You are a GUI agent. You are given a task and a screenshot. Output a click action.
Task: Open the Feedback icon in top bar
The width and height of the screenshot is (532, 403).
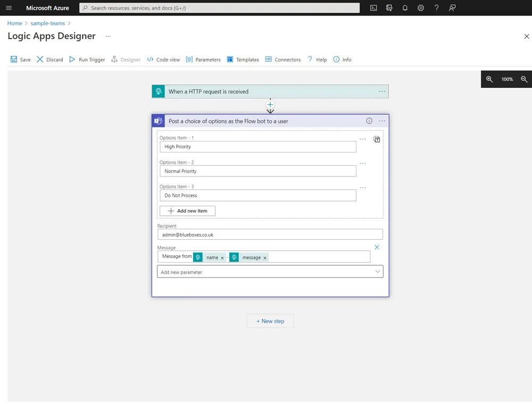(x=452, y=8)
